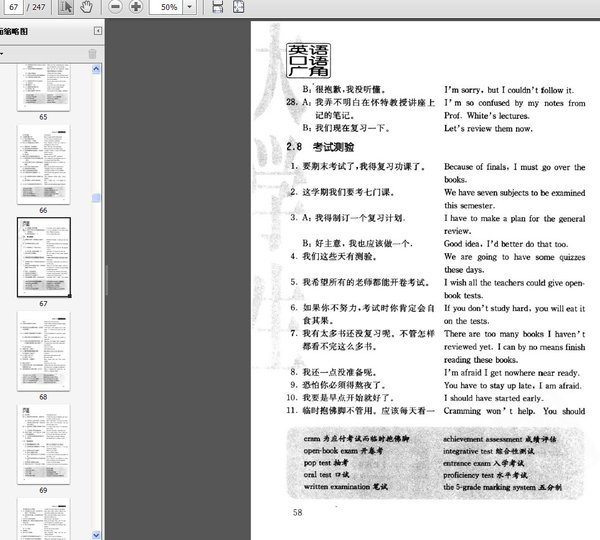600x540 pixels.
Task: Click the text 'Let's review them now.'
Action: [x=488, y=129]
